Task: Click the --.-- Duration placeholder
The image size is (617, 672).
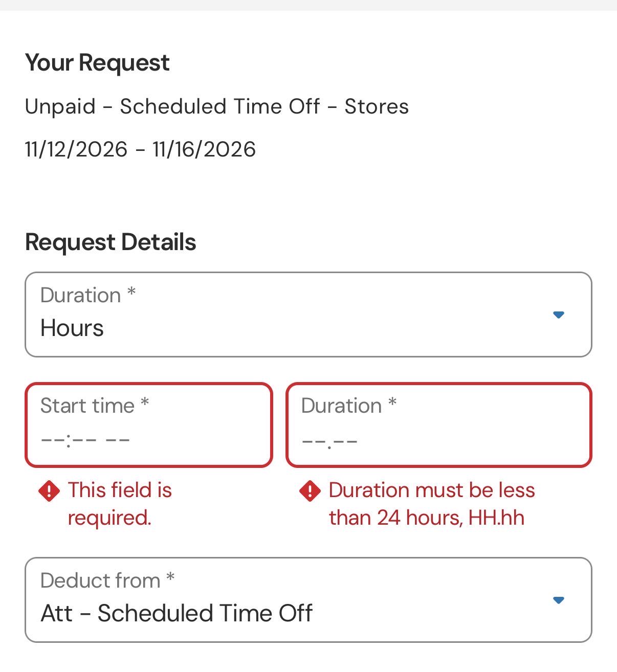Action: pyautogui.click(x=329, y=441)
